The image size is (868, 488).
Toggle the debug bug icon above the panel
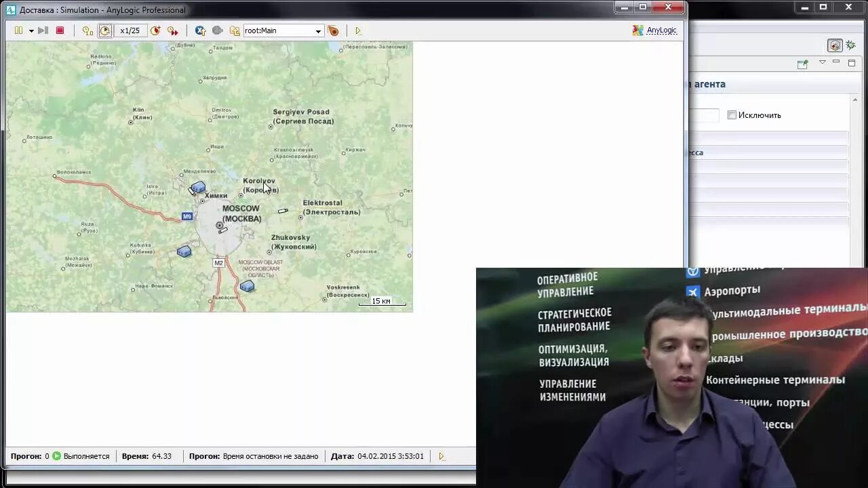click(x=850, y=45)
